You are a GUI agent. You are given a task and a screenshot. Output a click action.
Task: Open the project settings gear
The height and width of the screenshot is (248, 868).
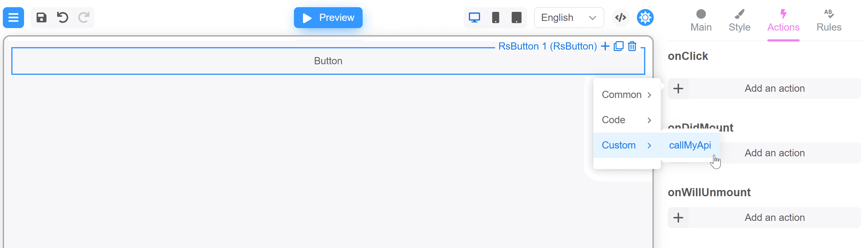(645, 17)
